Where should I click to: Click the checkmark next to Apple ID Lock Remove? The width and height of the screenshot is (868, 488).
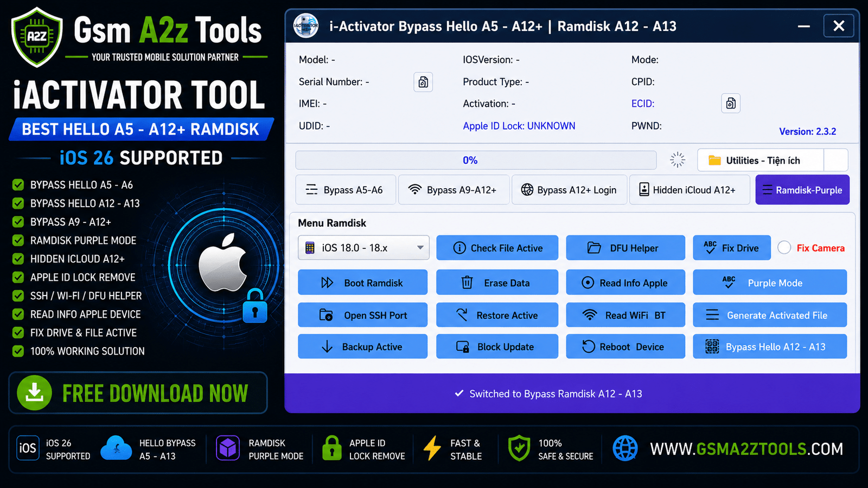18,277
